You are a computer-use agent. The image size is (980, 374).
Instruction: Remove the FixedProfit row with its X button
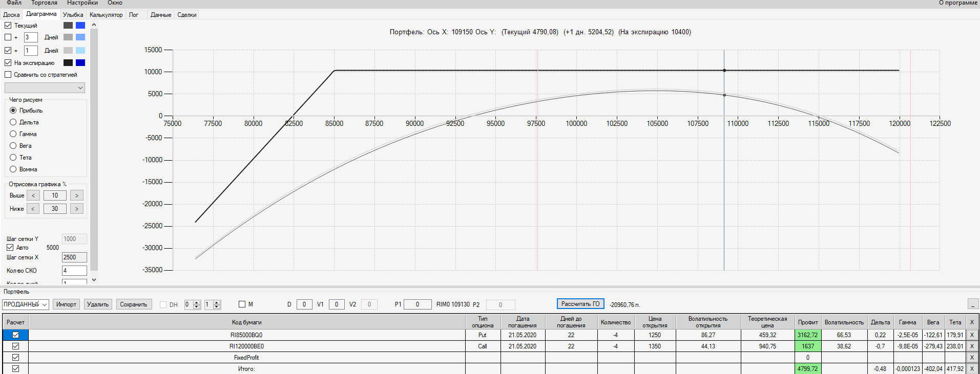(x=972, y=358)
